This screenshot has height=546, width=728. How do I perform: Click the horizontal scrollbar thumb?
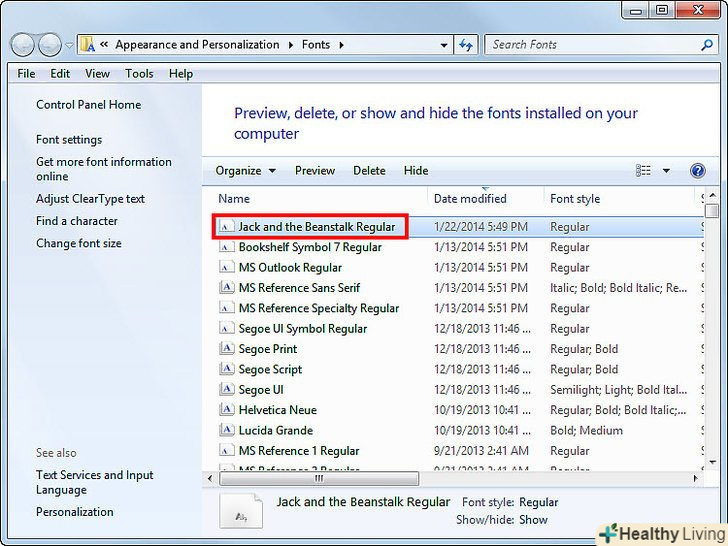(319, 478)
